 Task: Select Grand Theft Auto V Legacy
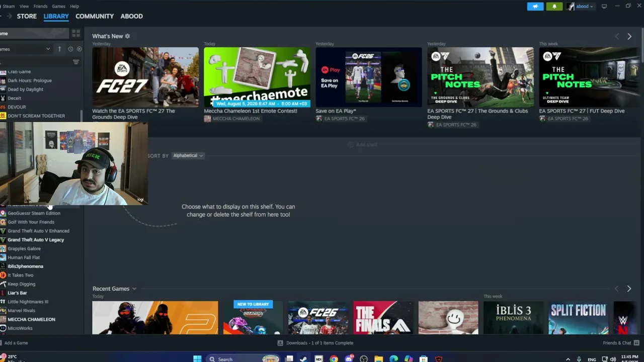(36, 240)
